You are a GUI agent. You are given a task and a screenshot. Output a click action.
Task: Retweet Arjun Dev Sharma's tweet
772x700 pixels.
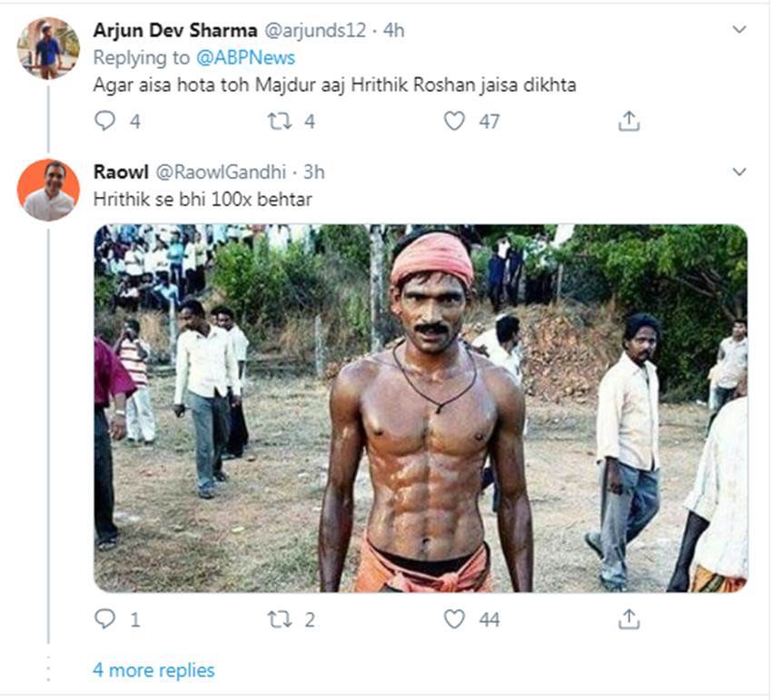point(280,121)
